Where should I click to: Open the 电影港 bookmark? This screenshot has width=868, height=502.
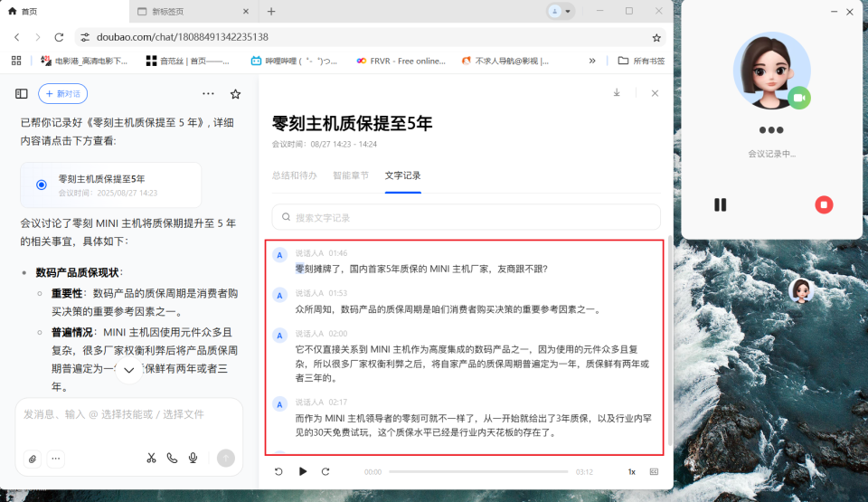84,61
